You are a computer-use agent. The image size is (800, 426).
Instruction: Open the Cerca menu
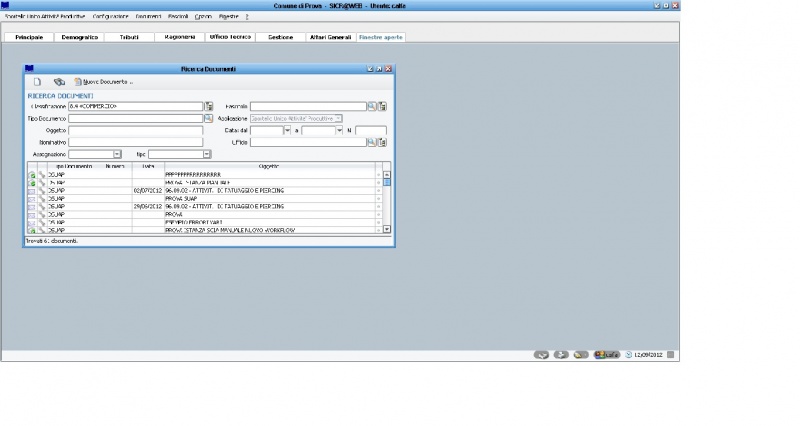(203, 16)
